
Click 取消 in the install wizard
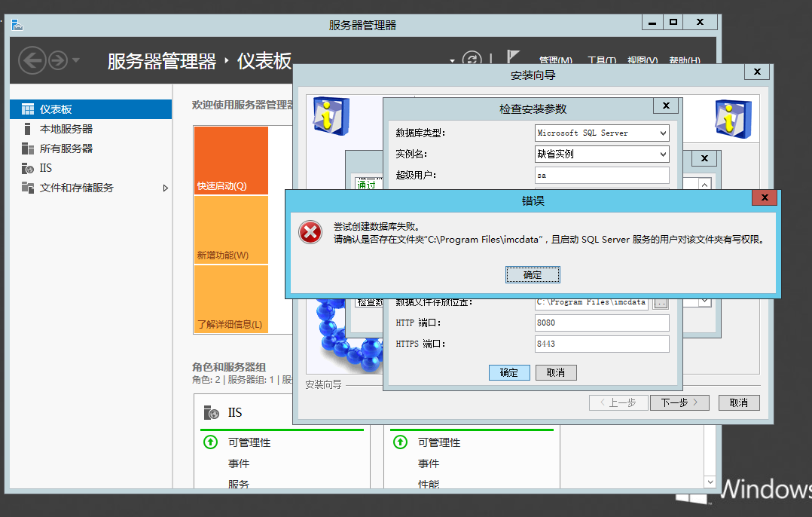[x=738, y=402]
